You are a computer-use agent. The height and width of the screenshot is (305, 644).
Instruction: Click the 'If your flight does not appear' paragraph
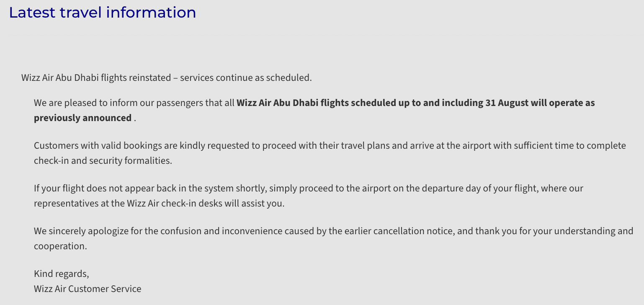(309, 196)
